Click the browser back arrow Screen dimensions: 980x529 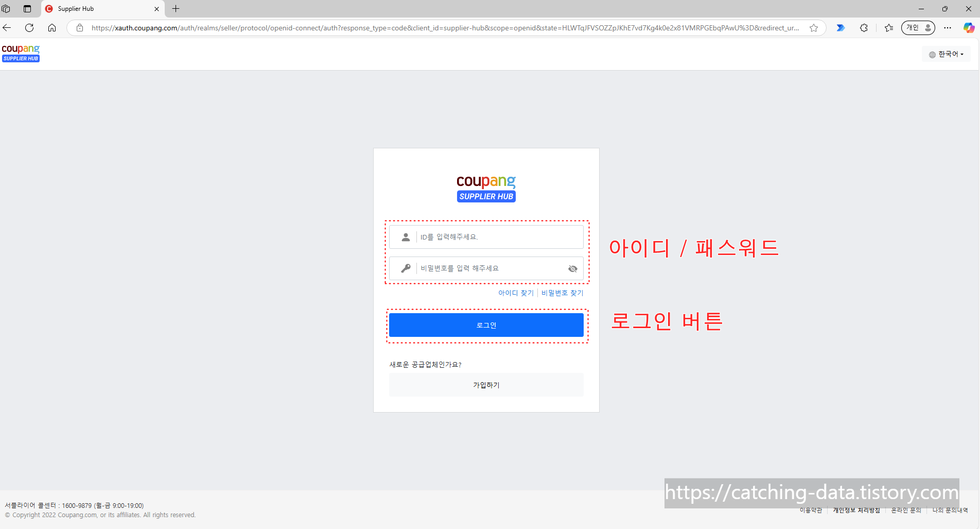(7, 28)
